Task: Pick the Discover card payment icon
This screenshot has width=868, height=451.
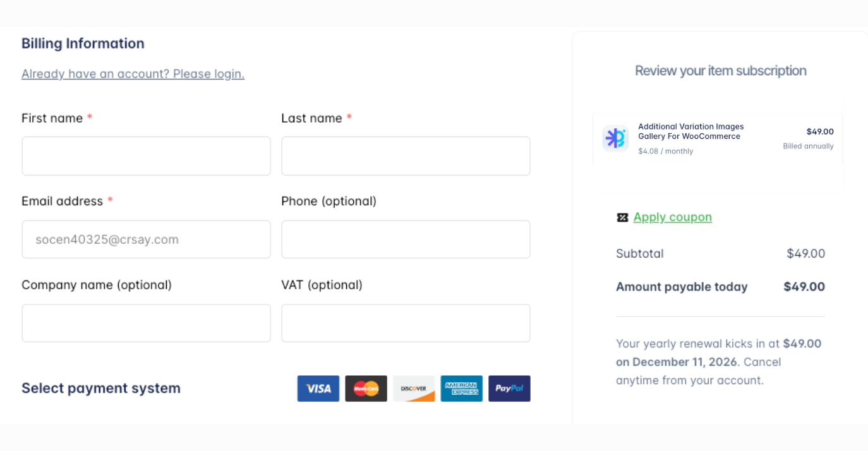Action: pyautogui.click(x=414, y=388)
